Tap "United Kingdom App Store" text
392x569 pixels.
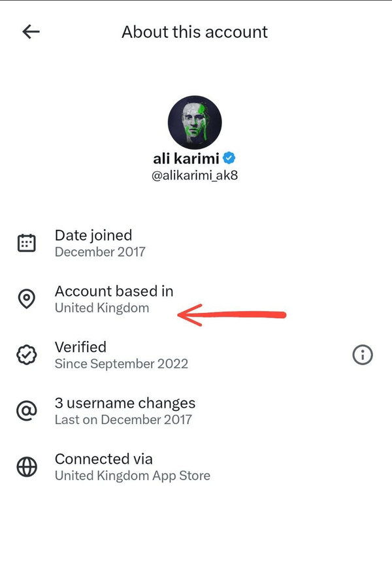pyautogui.click(x=133, y=476)
